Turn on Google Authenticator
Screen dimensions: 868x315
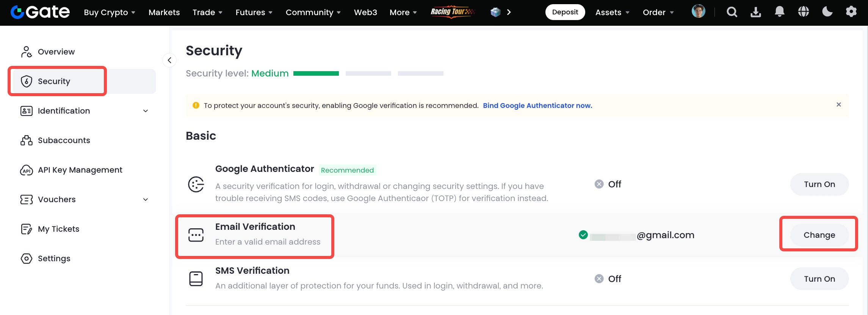click(819, 184)
